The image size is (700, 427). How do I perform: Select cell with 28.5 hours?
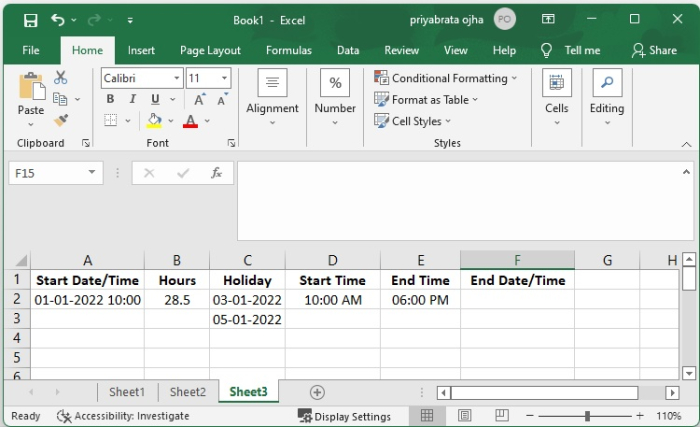(177, 300)
